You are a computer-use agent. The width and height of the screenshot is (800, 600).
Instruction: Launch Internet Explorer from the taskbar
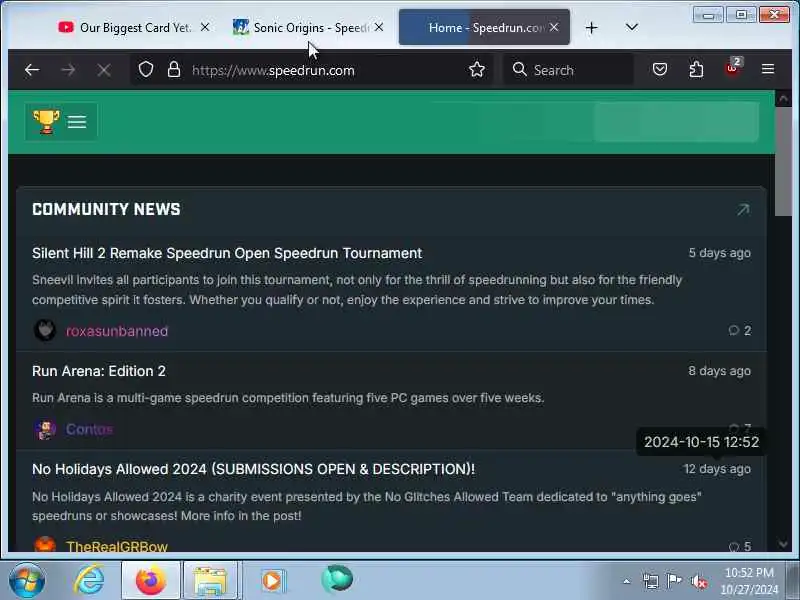pos(89,580)
